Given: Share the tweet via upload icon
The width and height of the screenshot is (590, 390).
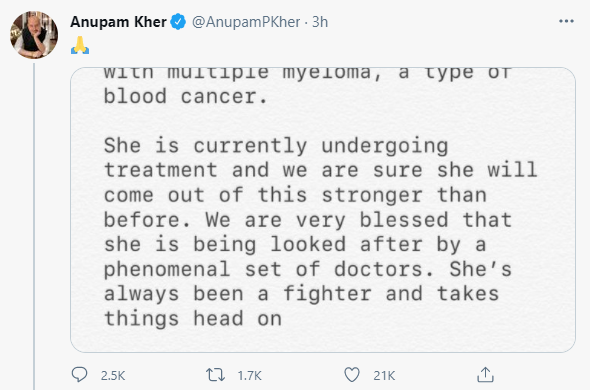Looking at the screenshot, I should pos(485,375).
